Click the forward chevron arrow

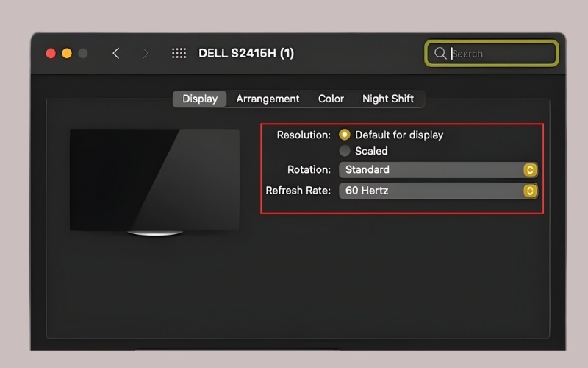pyautogui.click(x=145, y=53)
